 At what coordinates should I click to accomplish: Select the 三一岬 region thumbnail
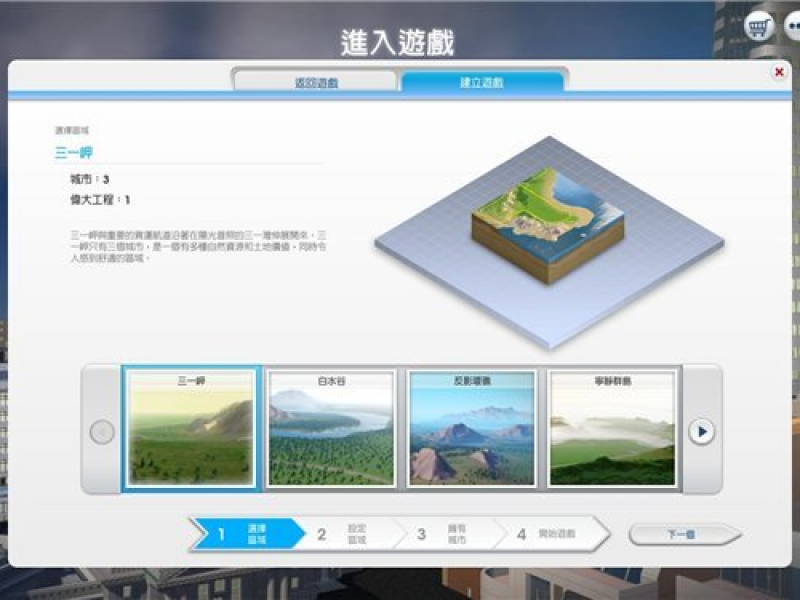click(191, 429)
